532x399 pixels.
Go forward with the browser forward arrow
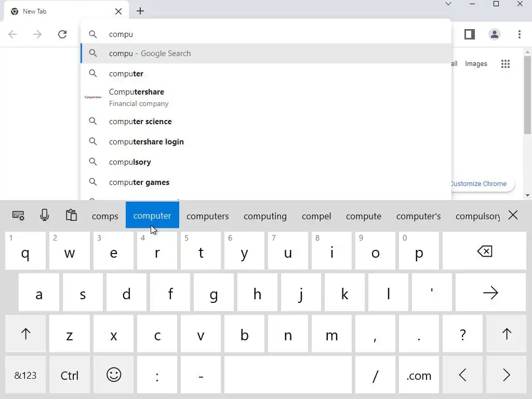point(37,34)
